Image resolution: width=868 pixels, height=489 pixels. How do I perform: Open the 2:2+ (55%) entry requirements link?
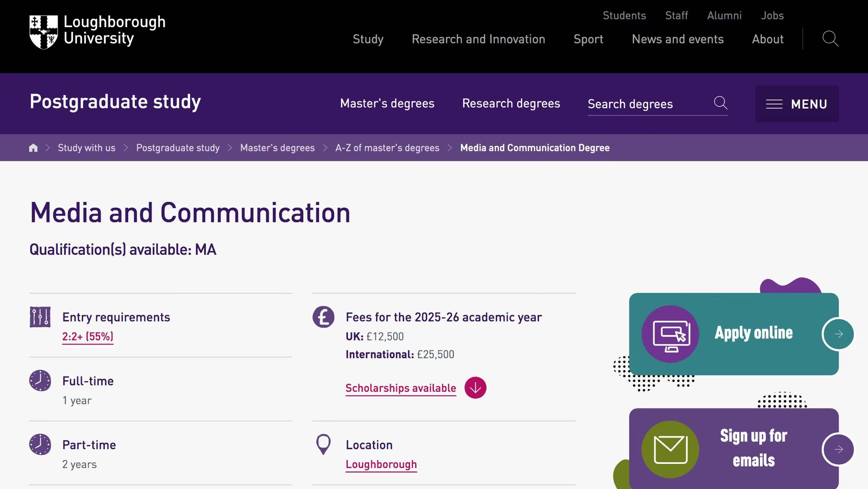[x=88, y=337]
